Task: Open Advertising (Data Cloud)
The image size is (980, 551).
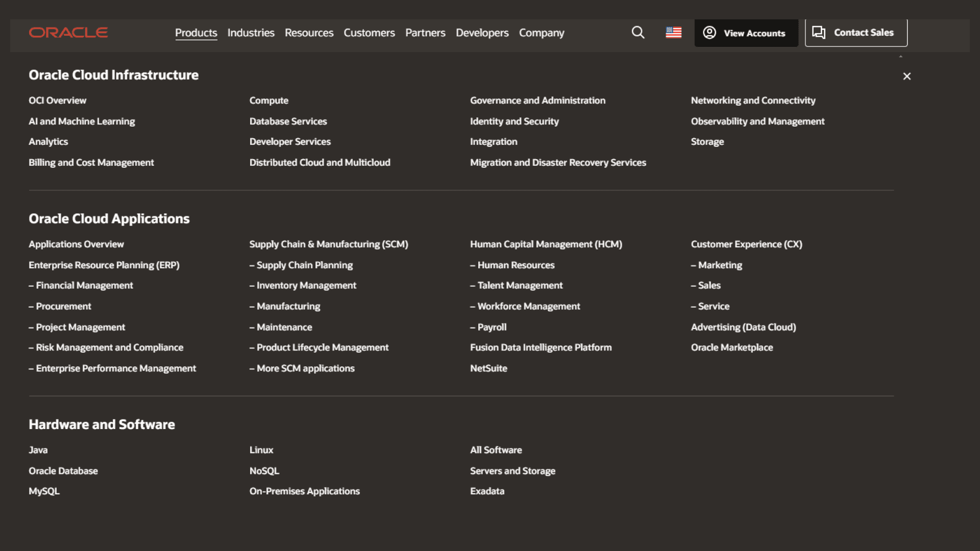Action: [744, 328]
